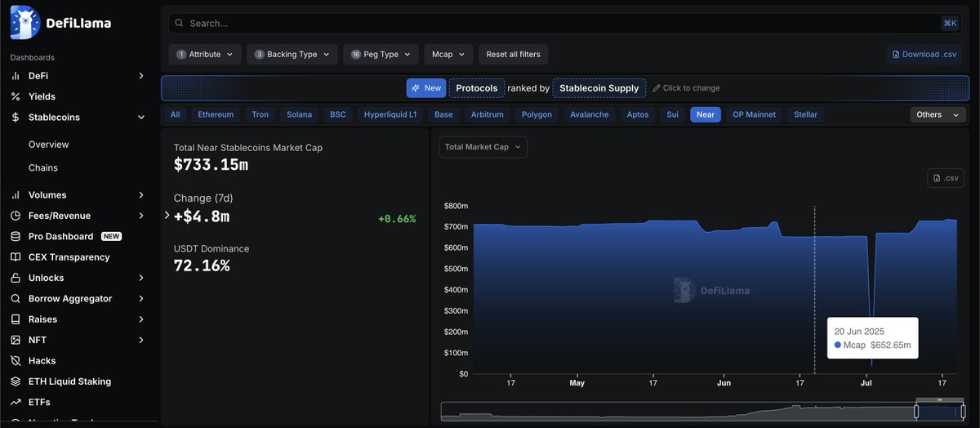Expand the NFT sidebar section
This screenshot has height=428, width=980.
pos(141,340)
